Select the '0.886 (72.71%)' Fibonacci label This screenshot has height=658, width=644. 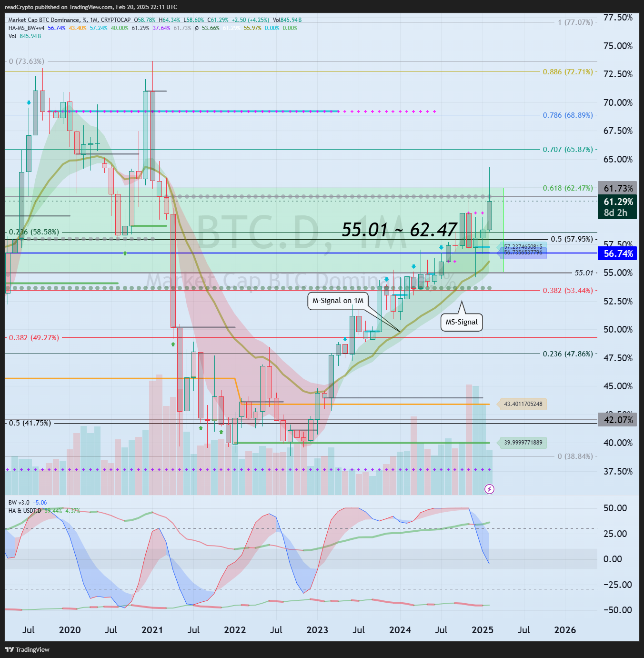[x=568, y=72]
